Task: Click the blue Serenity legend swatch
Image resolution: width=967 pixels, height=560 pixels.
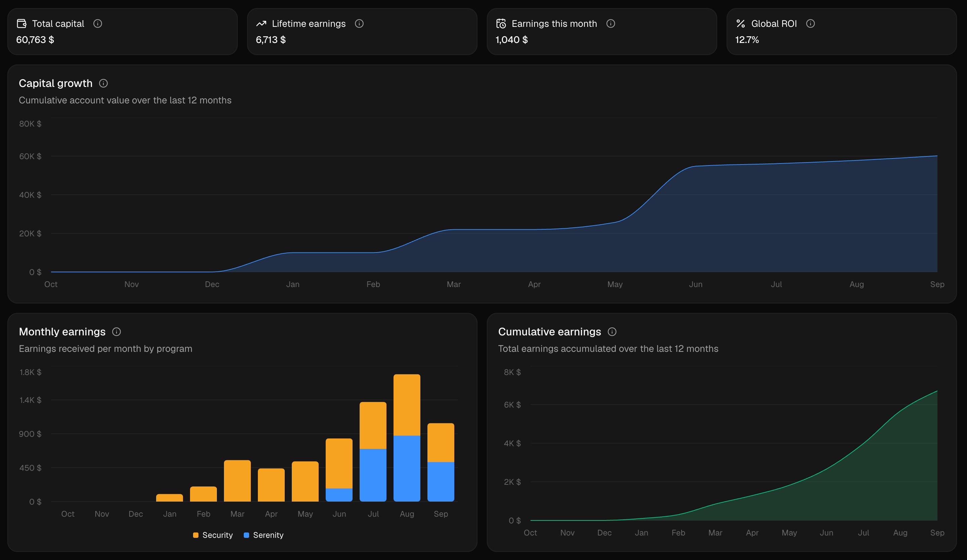Action: point(246,535)
